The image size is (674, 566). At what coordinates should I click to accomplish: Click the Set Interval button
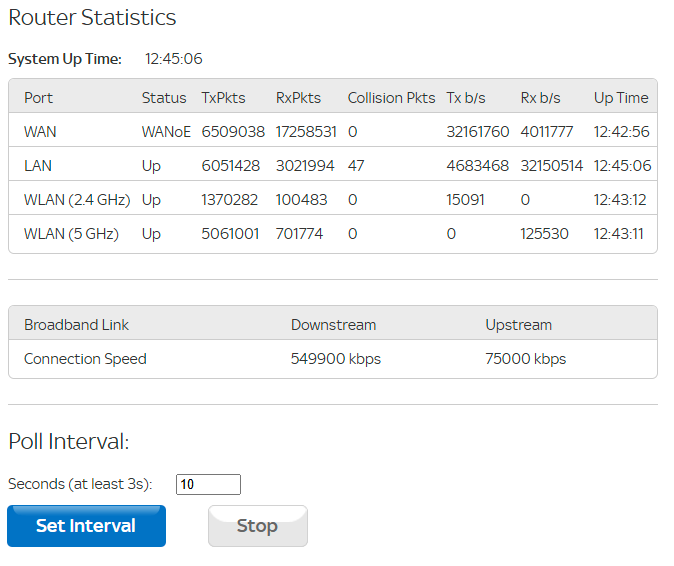click(x=86, y=526)
